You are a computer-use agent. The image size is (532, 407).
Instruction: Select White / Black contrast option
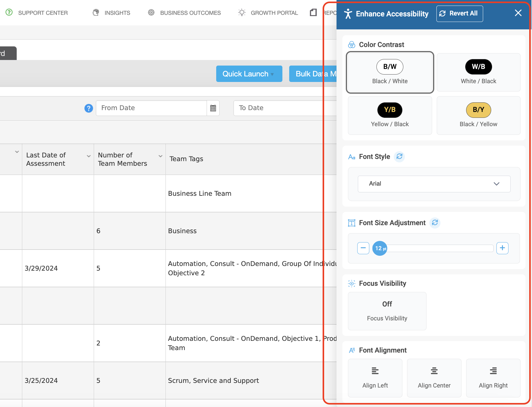[478, 72]
